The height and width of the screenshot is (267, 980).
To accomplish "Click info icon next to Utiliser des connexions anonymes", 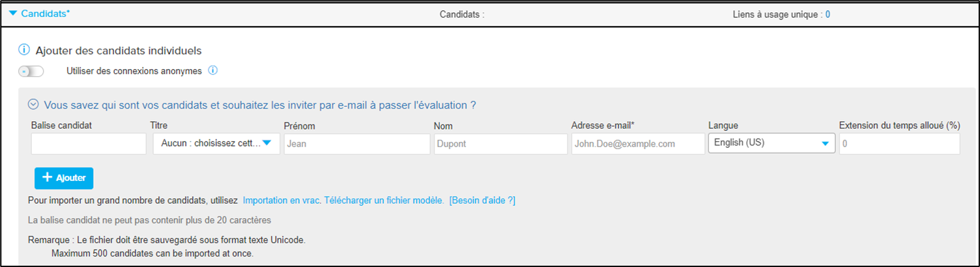I will point(212,70).
